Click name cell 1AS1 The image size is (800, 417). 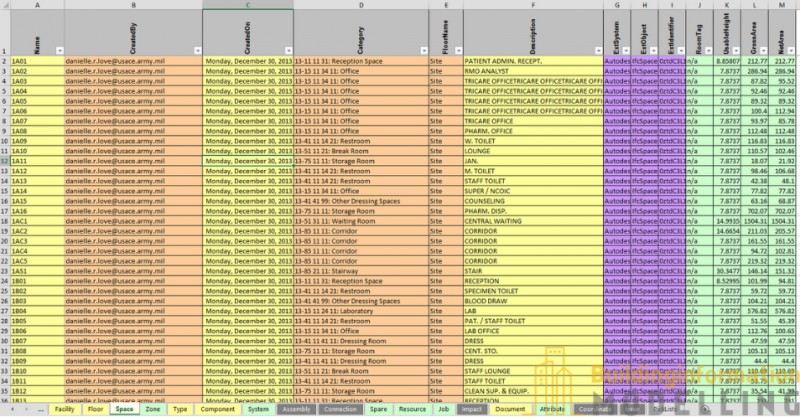[37, 271]
